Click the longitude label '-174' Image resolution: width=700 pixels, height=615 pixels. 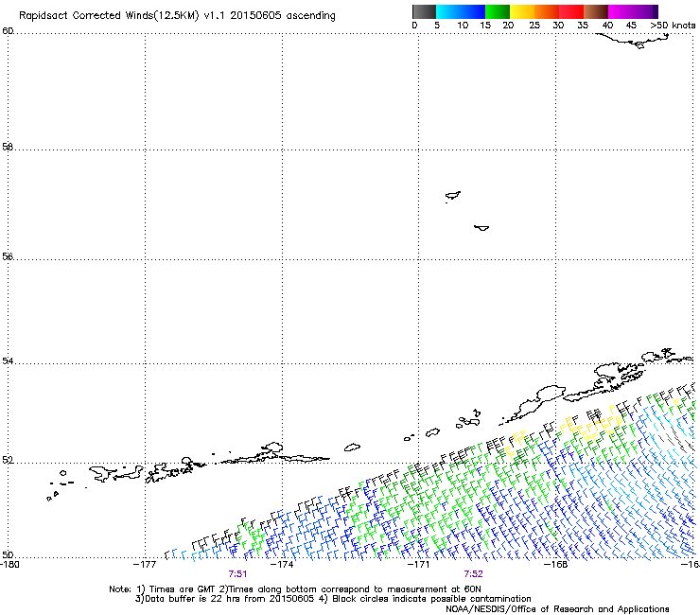[x=282, y=564]
